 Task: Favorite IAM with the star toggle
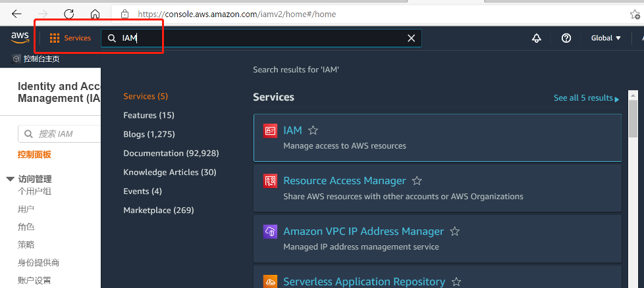(313, 130)
